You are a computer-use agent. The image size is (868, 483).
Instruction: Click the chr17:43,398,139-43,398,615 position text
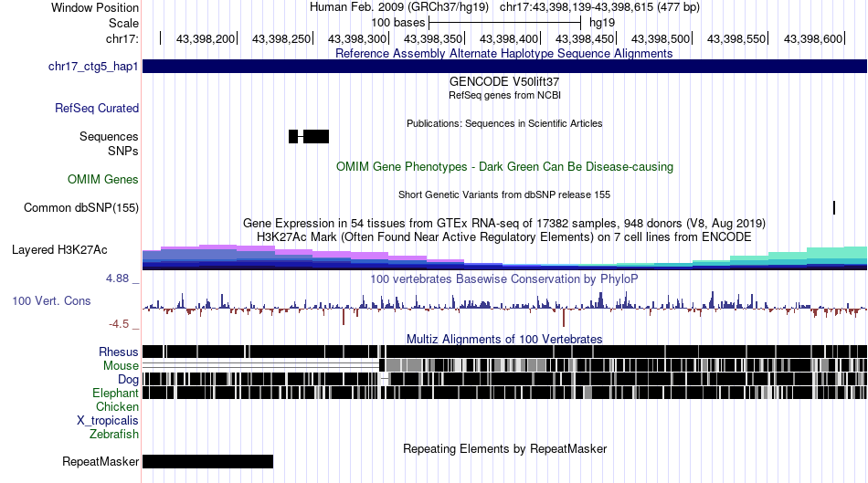[x=599, y=7]
